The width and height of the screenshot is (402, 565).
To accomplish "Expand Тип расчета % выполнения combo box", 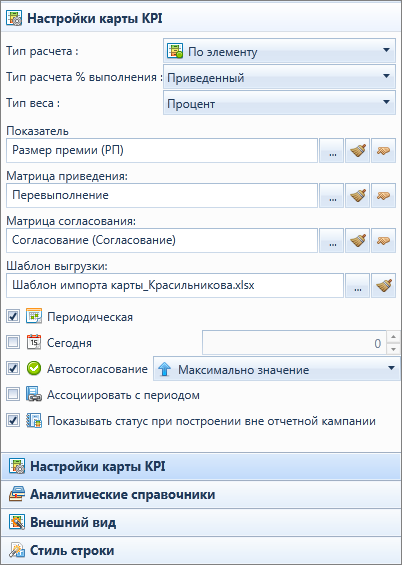I will [x=279, y=77].
